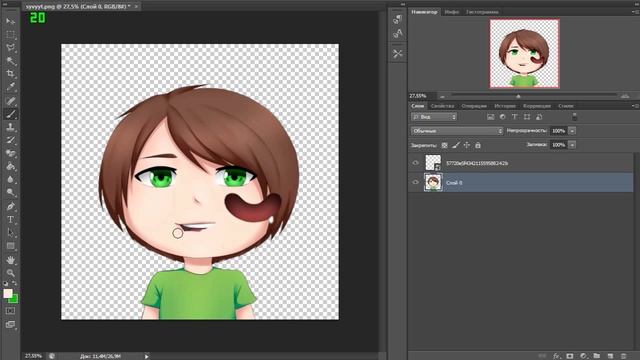640x360 pixels.
Task: Select the Eraser tool
Action: coord(10,153)
